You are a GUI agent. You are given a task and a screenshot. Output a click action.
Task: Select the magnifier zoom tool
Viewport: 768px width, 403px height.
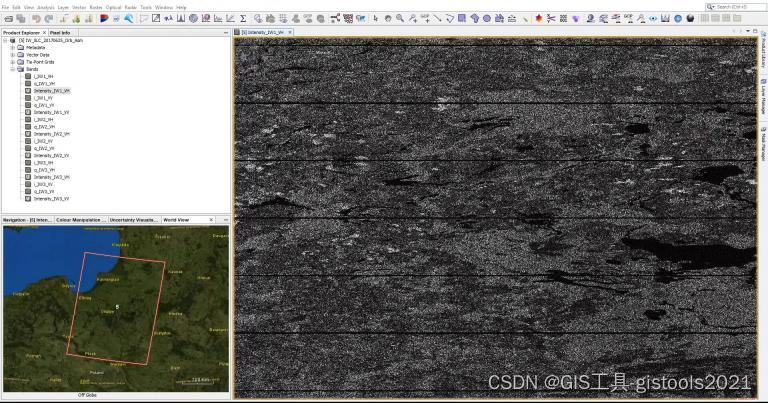(400, 19)
